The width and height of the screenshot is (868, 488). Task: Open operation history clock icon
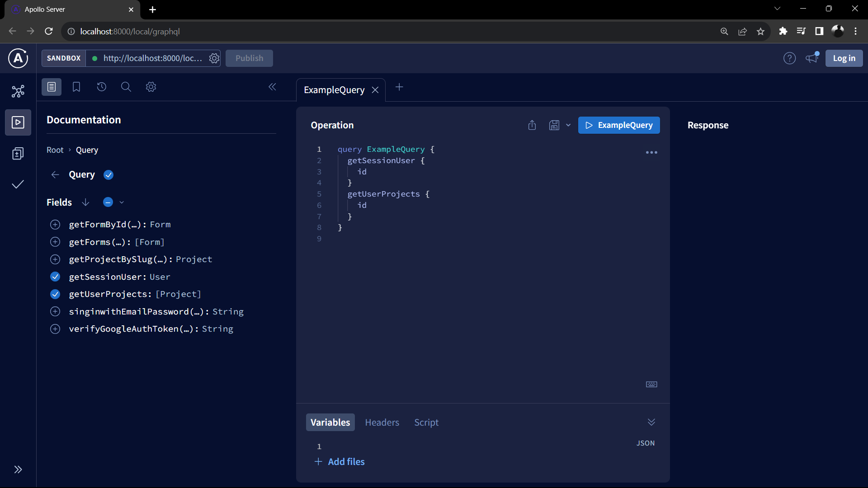coord(101,87)
